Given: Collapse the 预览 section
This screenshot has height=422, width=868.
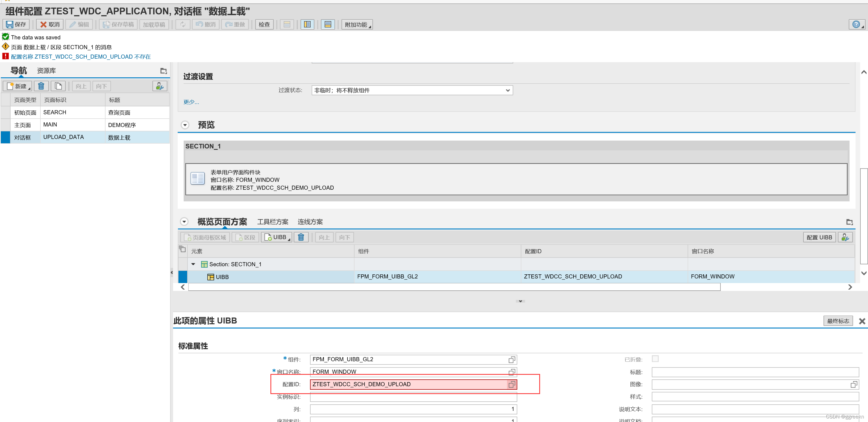Looking at the screenshot, I should click(x=185, y=125).
